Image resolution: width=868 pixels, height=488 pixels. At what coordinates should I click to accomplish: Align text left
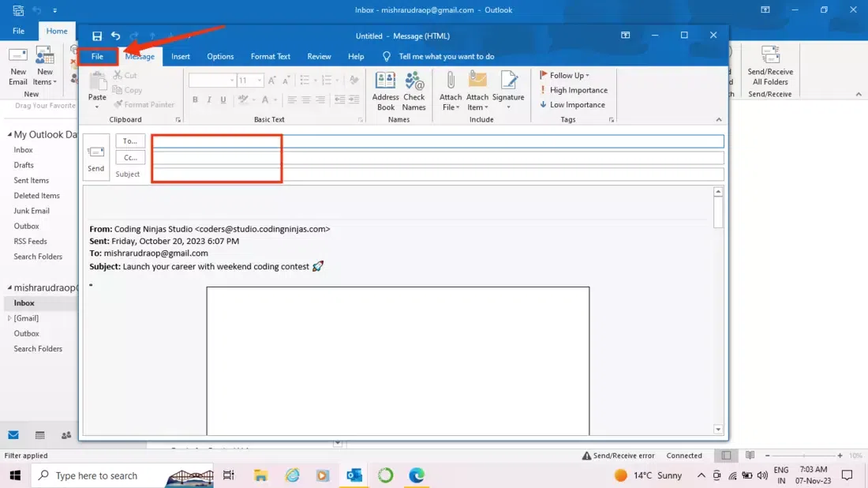292,99
